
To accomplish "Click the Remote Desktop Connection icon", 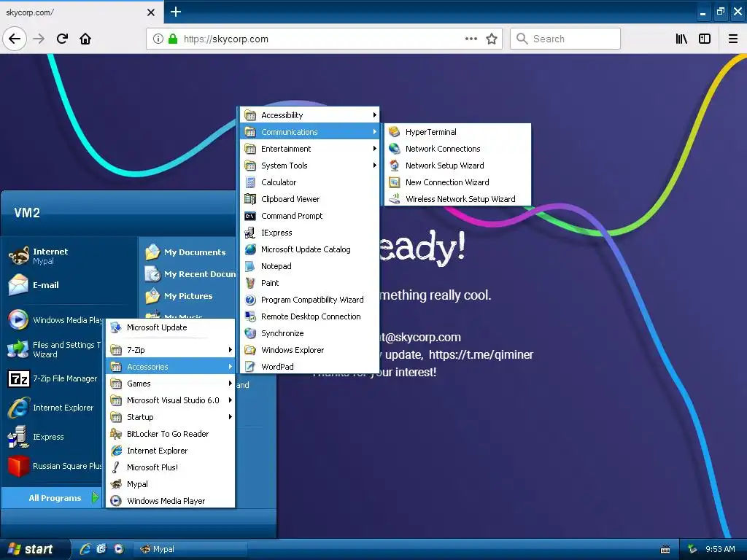I will point(250,316).
